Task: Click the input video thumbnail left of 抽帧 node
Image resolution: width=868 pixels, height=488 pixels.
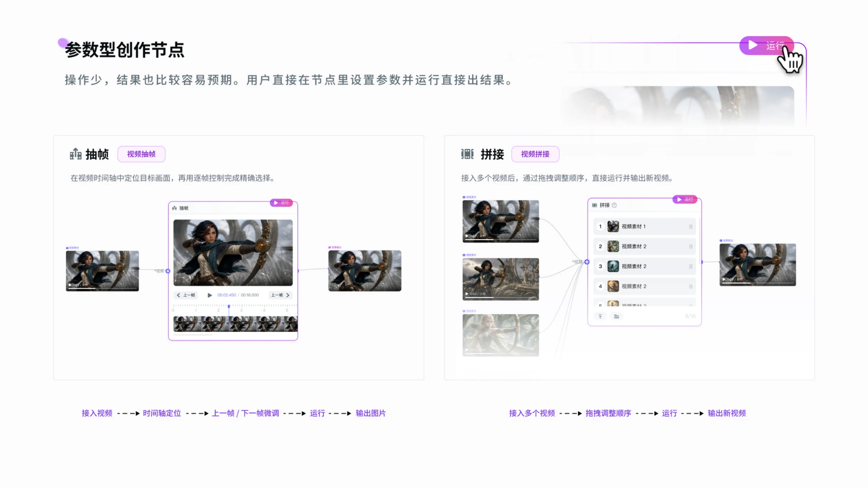Action: [102, 271]
